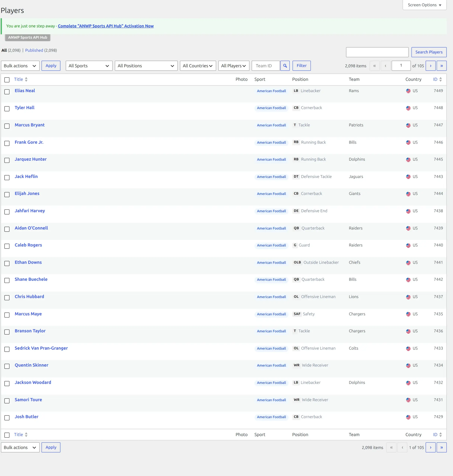Go to next page arrow in top pagination

click(430, 66)
